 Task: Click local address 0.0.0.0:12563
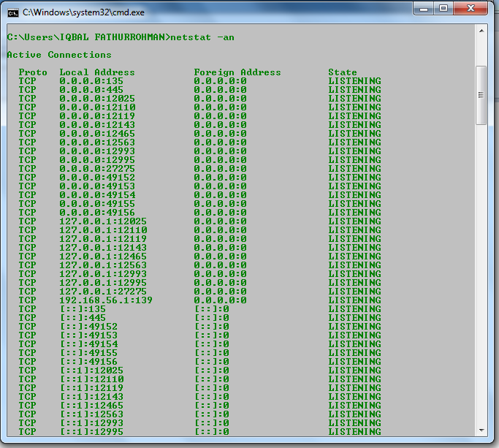tap(97, 143)
